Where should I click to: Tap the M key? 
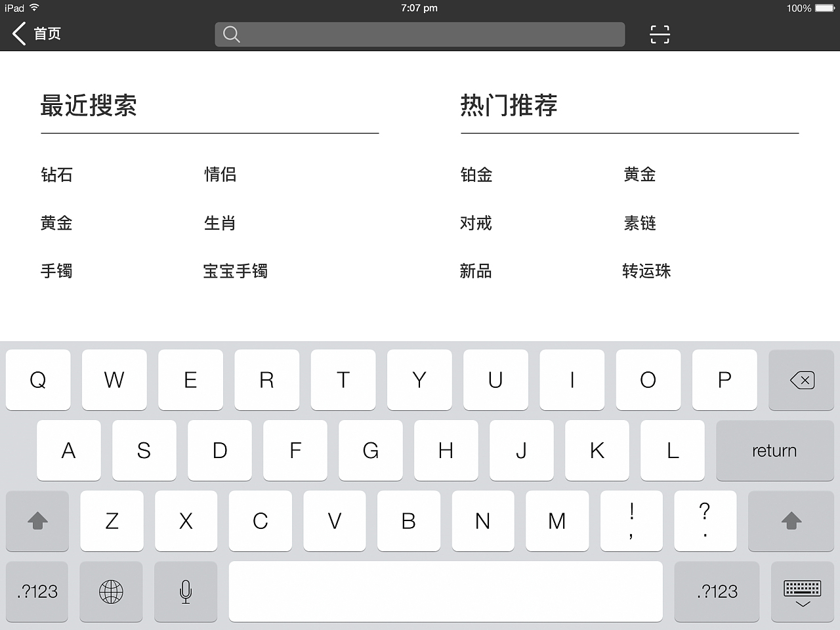[556, 521]
